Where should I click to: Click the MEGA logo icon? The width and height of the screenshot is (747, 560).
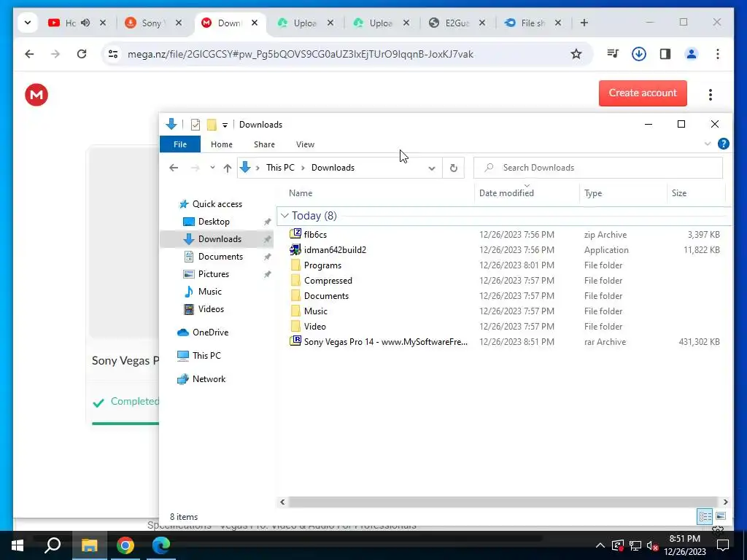coord(36,94)
